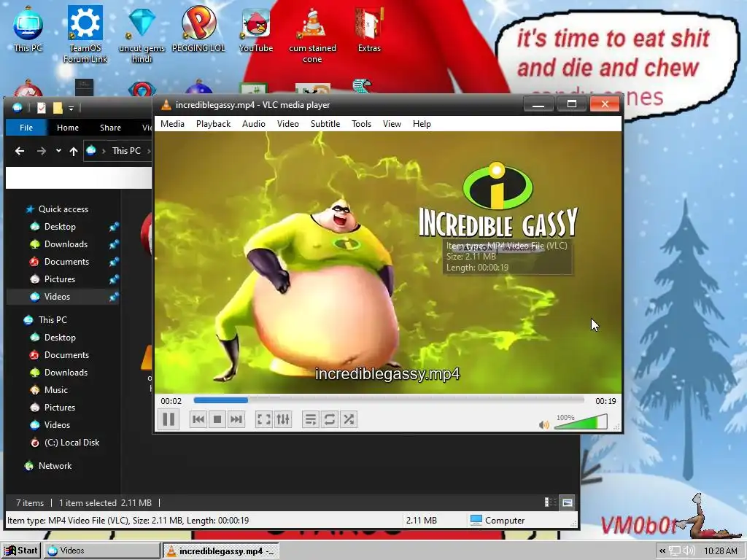Open This PC desktop icon
This screenshot has width=747, height=560.
28,28
